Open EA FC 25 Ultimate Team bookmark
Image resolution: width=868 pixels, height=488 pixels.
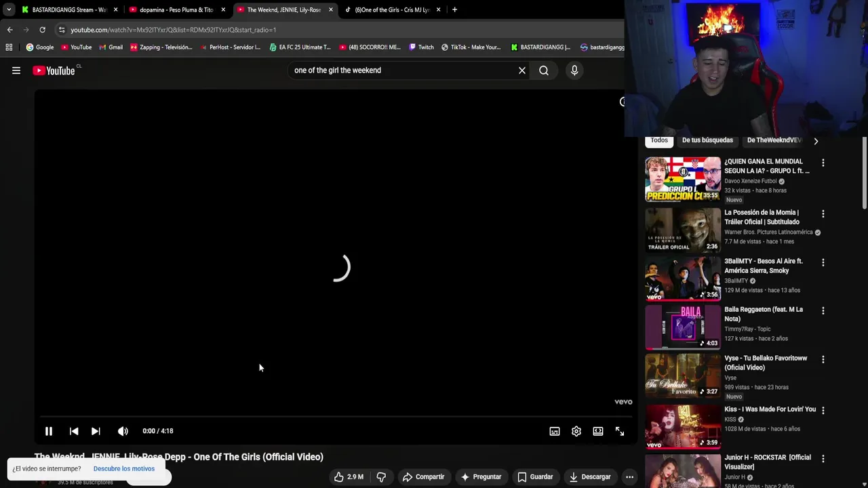[300, 47]
